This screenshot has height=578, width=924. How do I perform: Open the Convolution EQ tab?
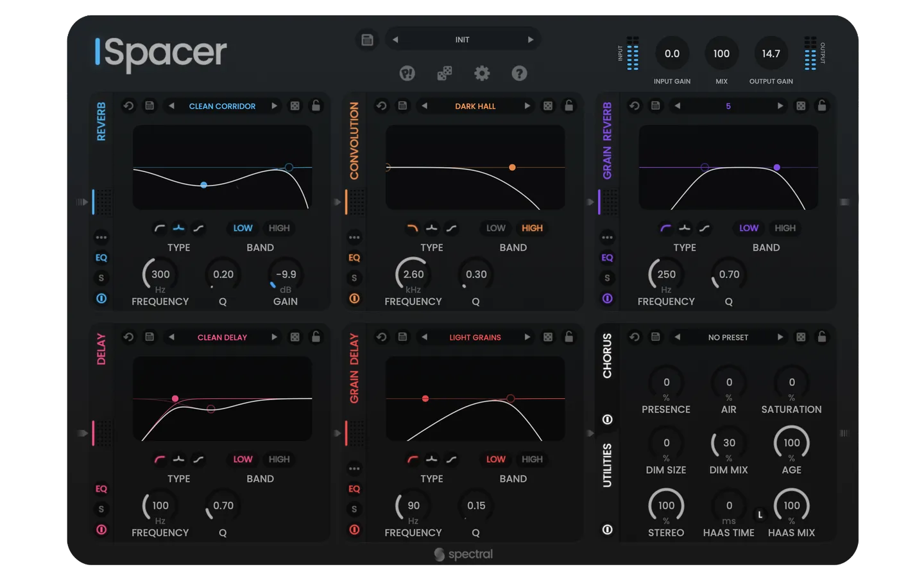(x=354, y=258)
